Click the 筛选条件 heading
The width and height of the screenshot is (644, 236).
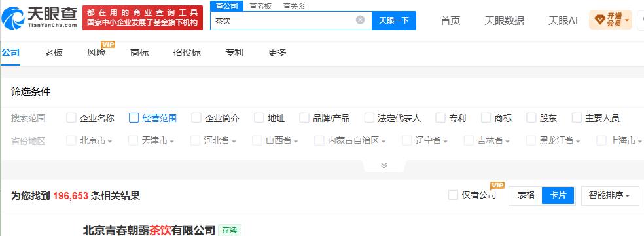(x=31, y=92)
